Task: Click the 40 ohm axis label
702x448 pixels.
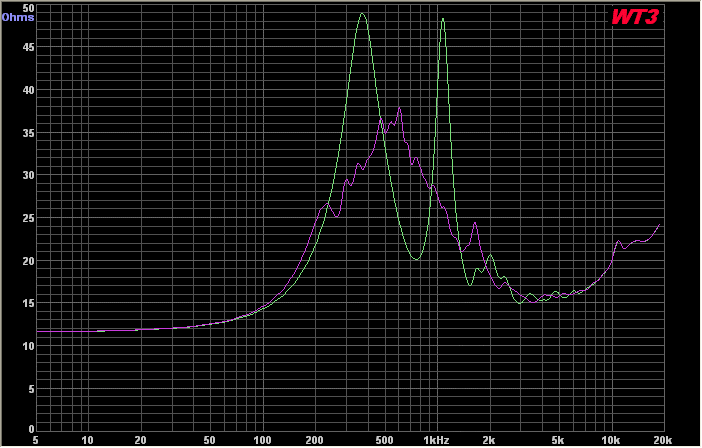Action: pyautogui.click(x=28, y=90)
